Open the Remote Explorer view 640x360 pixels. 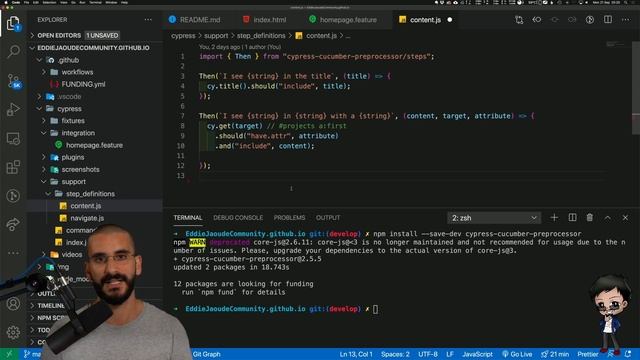click(13, 138)
